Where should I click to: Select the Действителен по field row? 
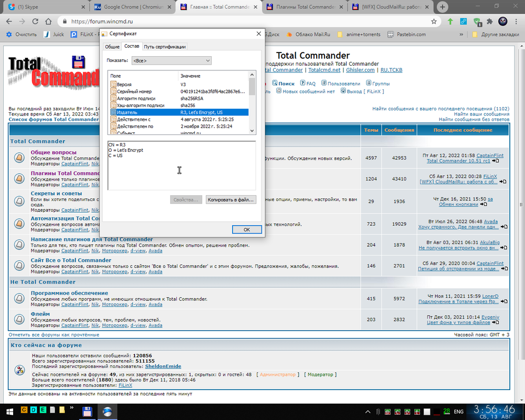coord(179,127)
